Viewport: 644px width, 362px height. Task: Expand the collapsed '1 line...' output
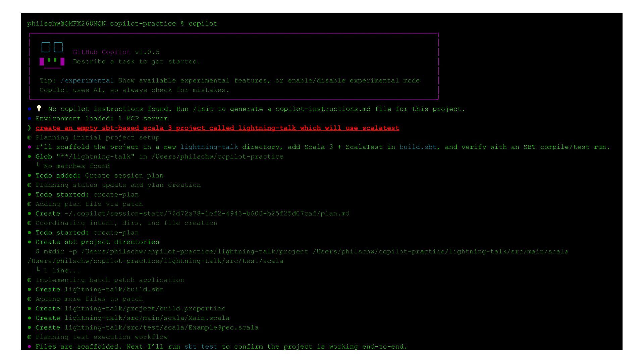(62, 270)
